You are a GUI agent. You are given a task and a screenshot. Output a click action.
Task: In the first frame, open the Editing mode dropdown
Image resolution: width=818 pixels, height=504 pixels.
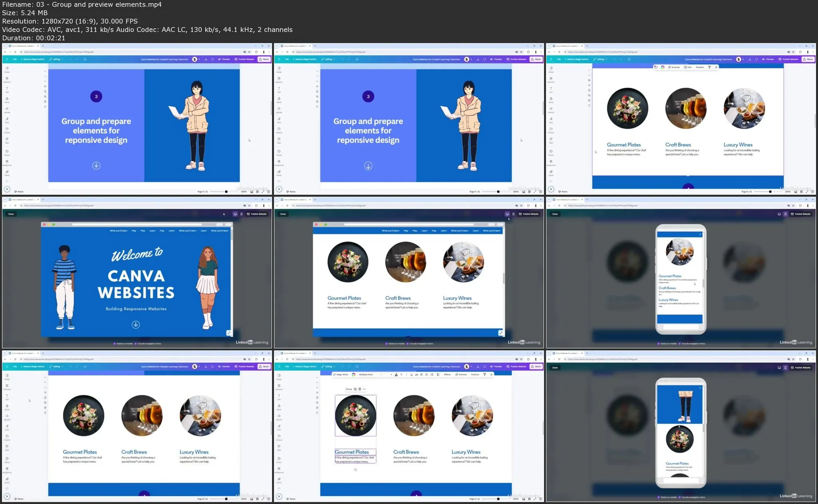57,59
